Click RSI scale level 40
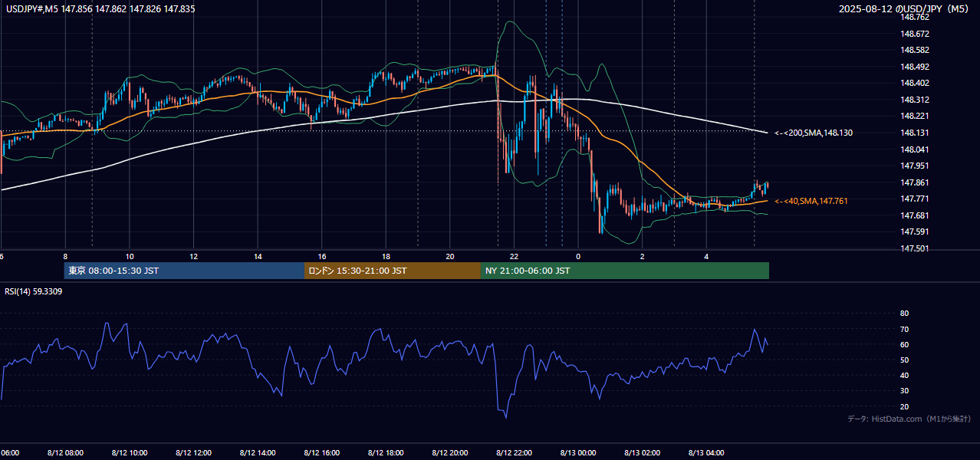 (904, 375)
